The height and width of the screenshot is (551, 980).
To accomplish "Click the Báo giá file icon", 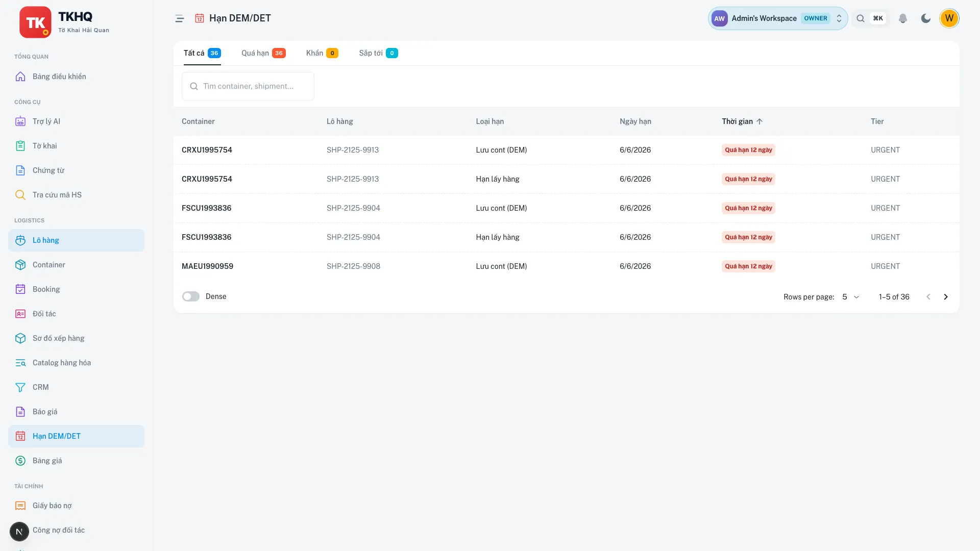I will pos(20,412).
